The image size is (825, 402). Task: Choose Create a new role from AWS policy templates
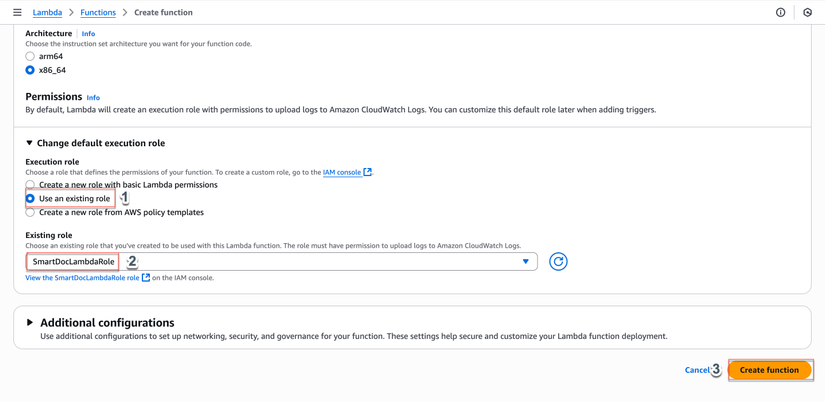coord(30,213)
